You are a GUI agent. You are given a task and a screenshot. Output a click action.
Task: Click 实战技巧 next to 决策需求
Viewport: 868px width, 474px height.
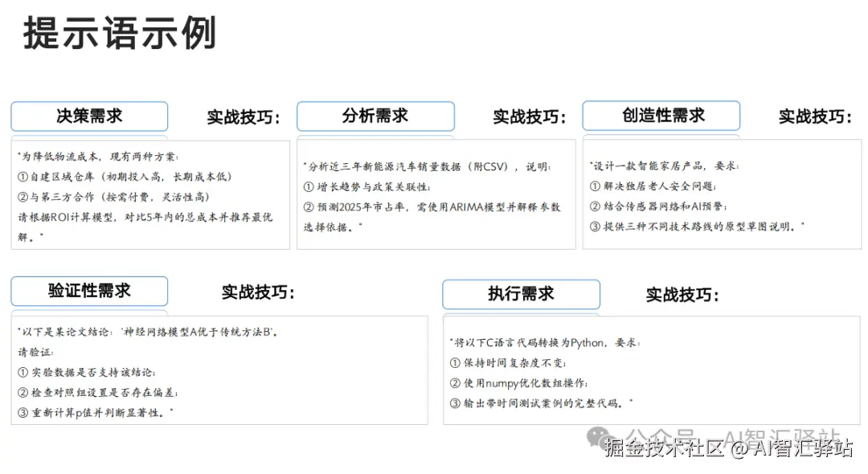[x=241, y=116]
